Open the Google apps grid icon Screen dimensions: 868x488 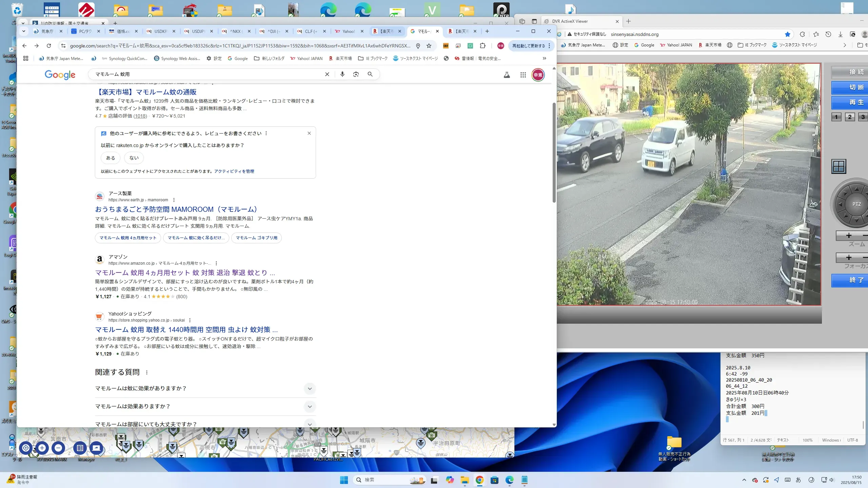[x=523, y=75]
